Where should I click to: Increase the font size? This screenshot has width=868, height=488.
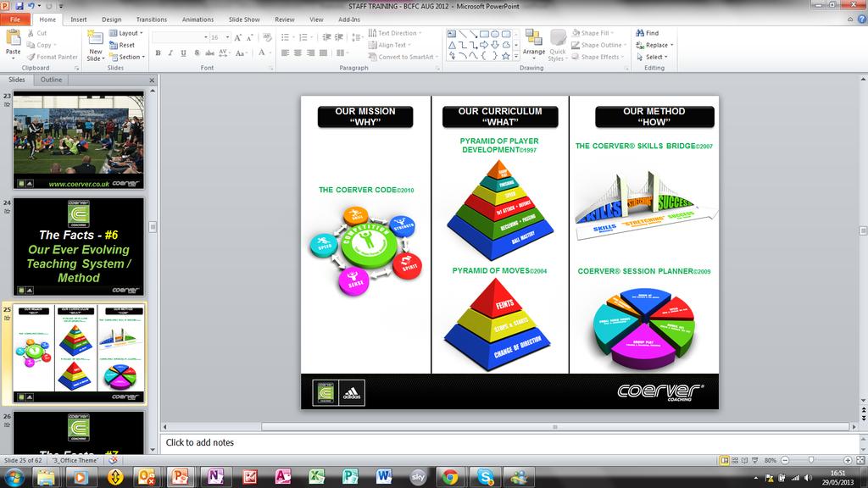(x=237, y=37)
